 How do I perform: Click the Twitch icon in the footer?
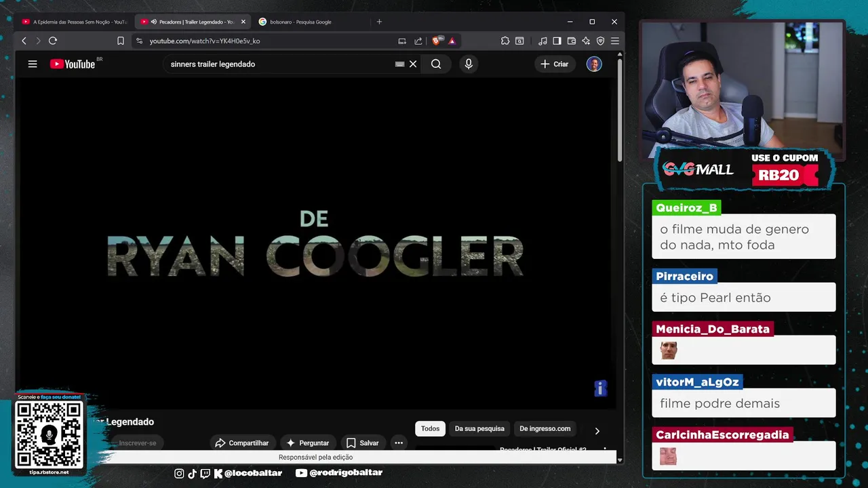tap(205, 473)
